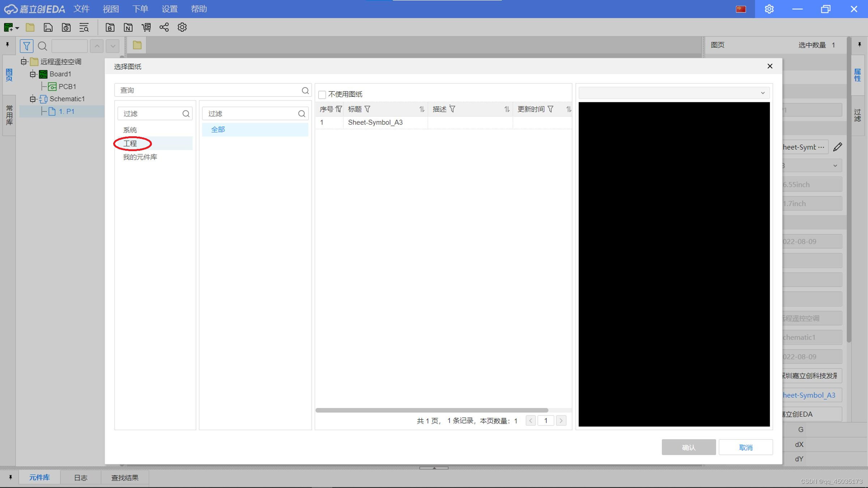Viewport: 868px width, 488px height.
Task: Click the BOM export icon in toolbar
Action: pos(110,27)
